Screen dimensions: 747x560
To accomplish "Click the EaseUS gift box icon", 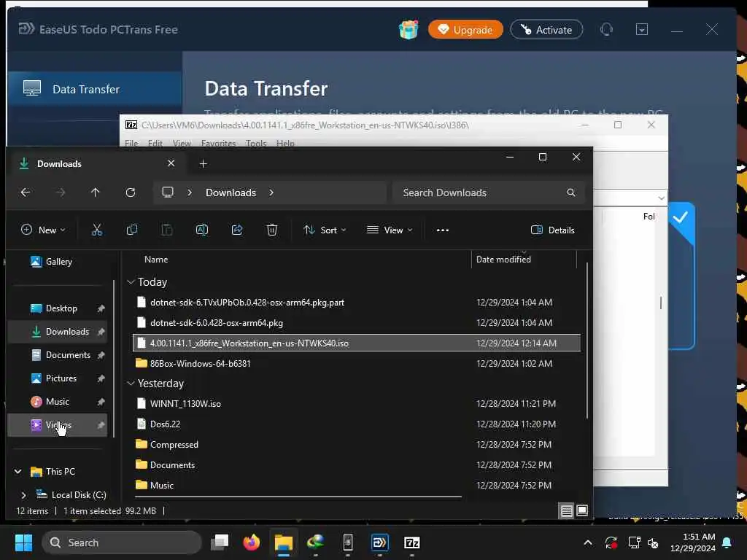I will [409, 29].
